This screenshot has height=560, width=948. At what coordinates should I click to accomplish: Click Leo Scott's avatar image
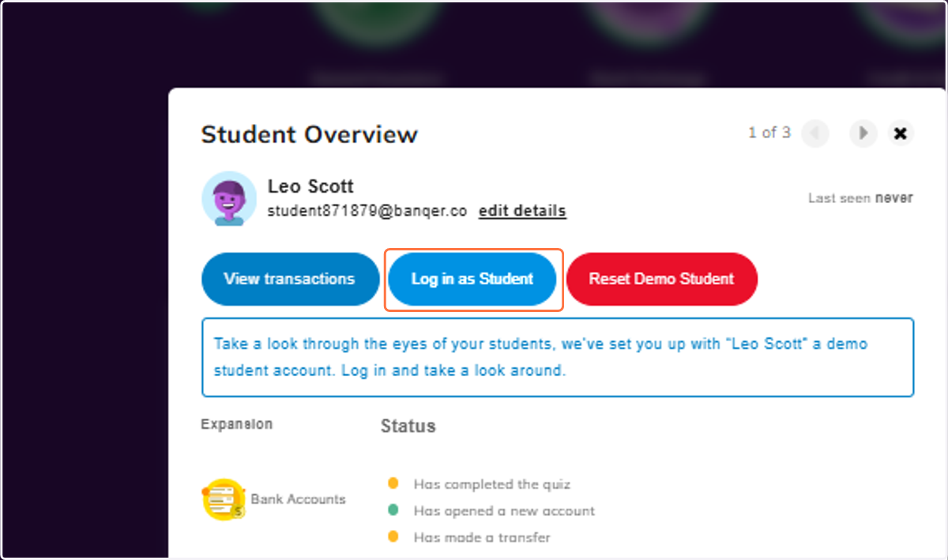pyautogui.click(x=229, y=198)
